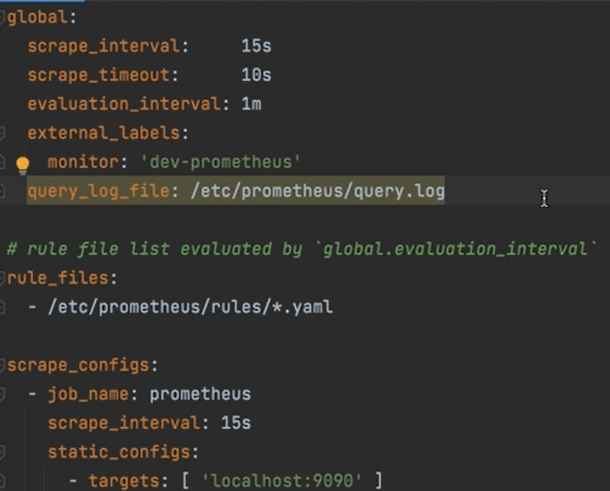
Task: Click the yellow lightbulb quick-fix icon
Action: tap(23, 165)
